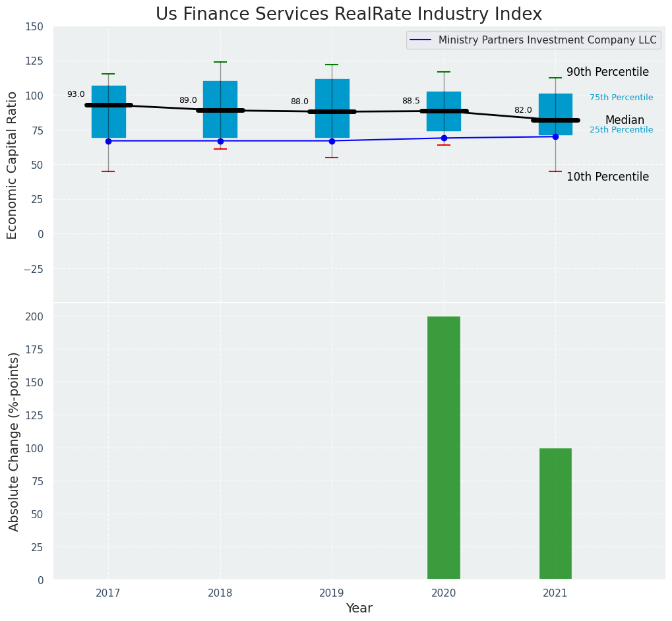The width and height of the screenshot is (672, 621).
Task: Click the Economic Capital Ratio axis label
Action: (13, 164)
